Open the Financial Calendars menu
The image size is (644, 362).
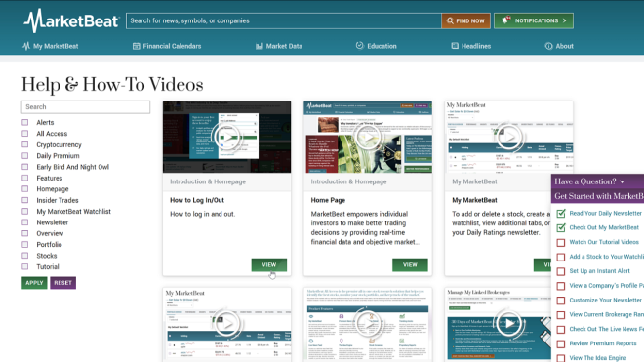point(167,46)
